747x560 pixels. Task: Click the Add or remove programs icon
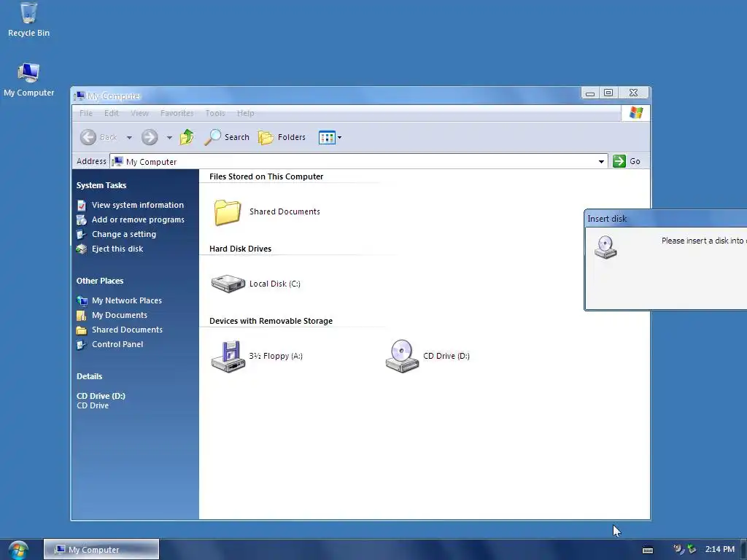click(x=82, y=219)
